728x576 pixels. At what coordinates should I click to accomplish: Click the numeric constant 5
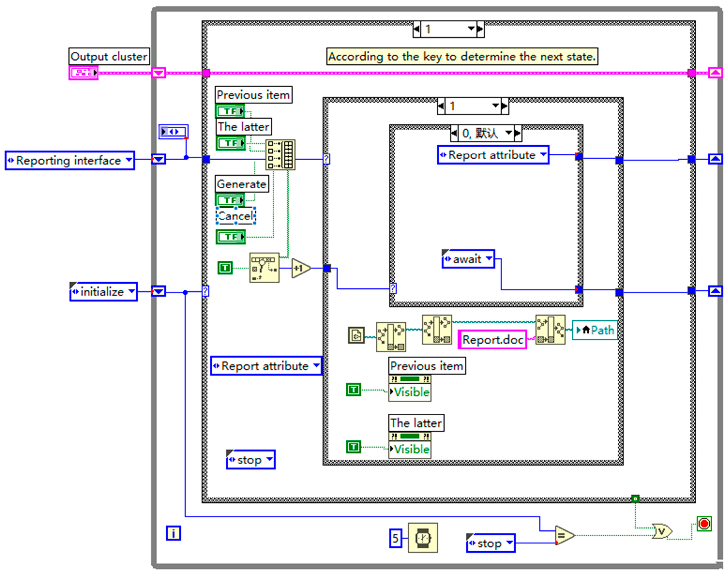tap(396, 538)
